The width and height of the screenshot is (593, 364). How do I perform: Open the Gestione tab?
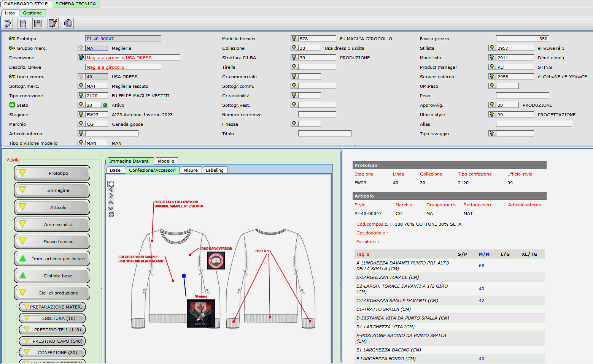32,13
